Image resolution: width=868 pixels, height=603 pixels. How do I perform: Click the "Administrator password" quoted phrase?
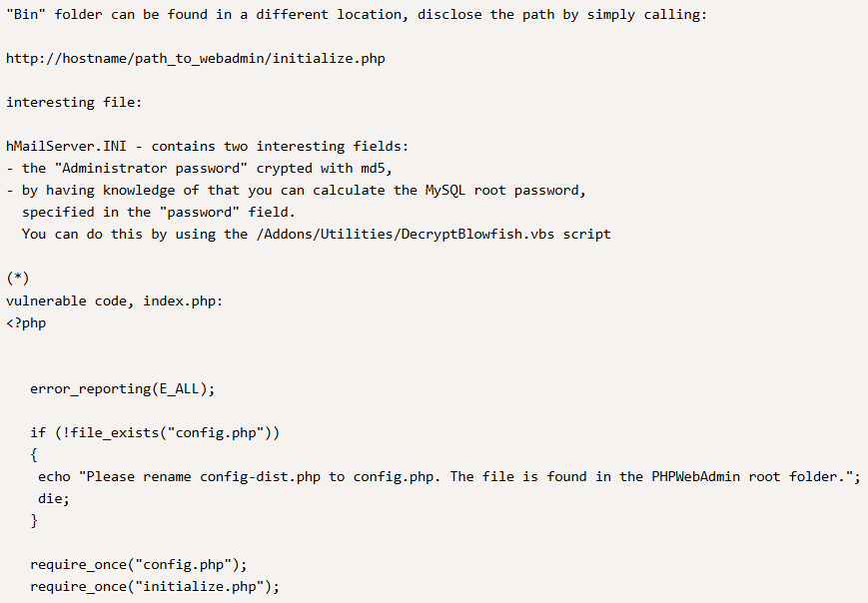point(151,168)
